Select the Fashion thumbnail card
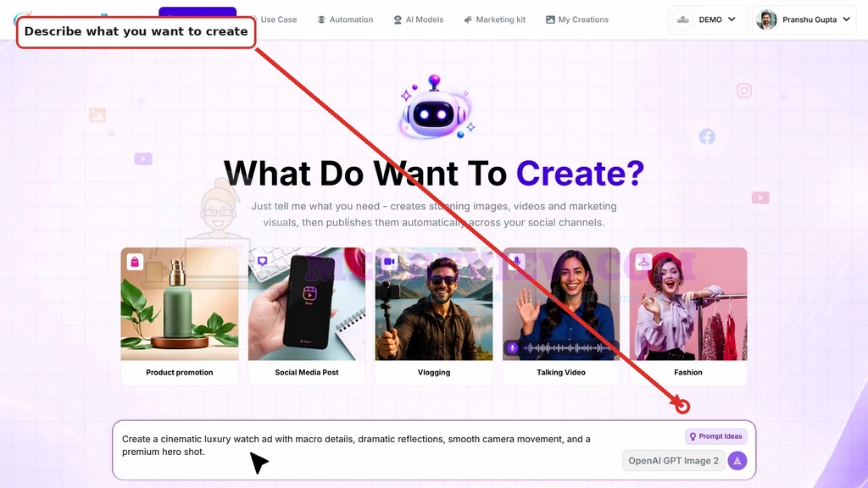The image size is (868, 488). pos(688,316)
